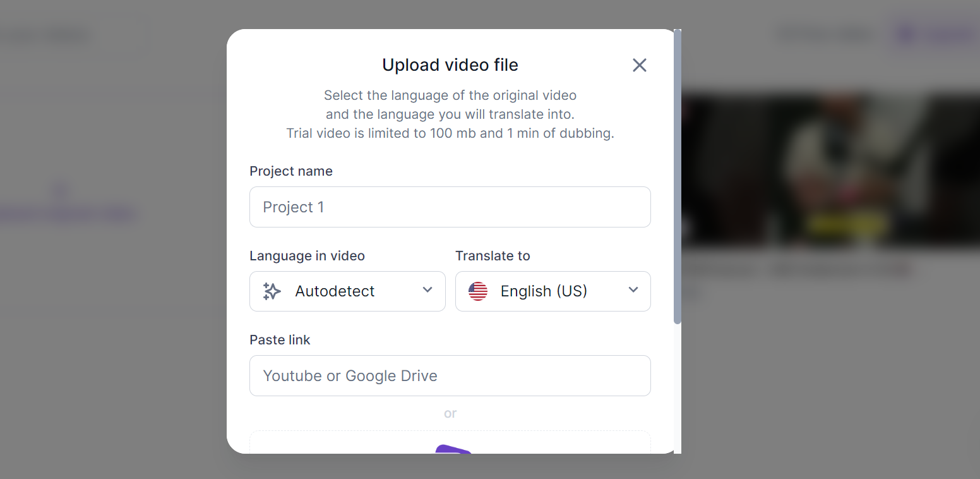Viewport: 980px width, 479px height.
Task: Click the English (US) option text
Action: (x=544, y=291)
